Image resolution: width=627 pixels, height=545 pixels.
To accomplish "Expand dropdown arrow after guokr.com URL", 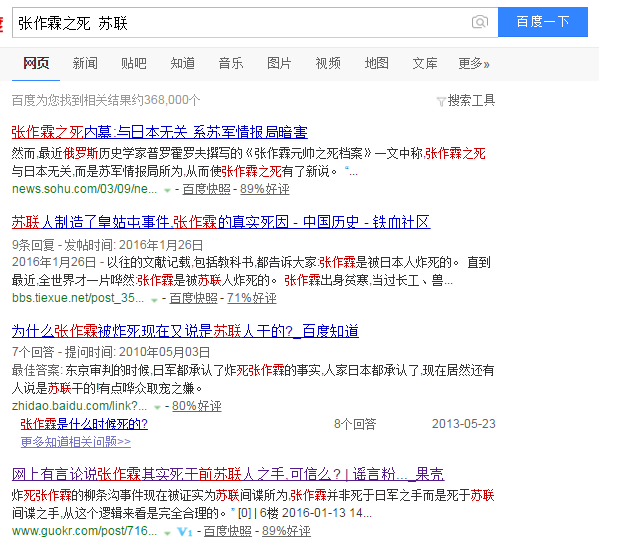I will 167,533.
